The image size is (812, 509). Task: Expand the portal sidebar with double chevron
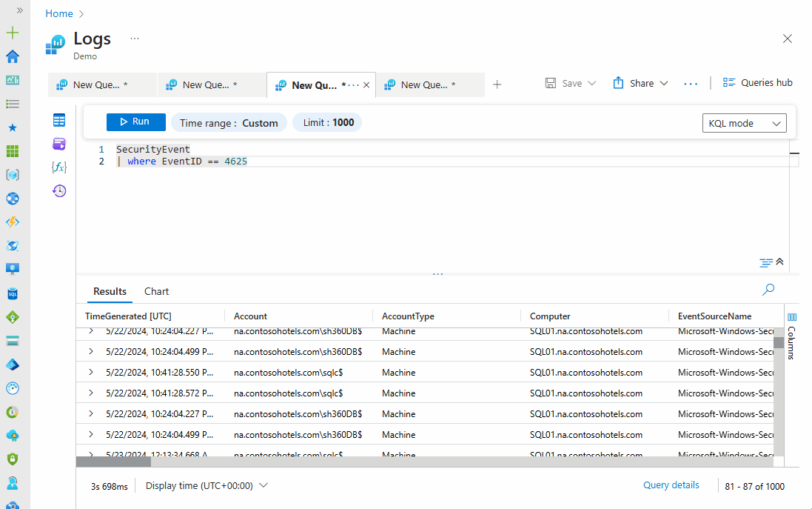point(20,10)
